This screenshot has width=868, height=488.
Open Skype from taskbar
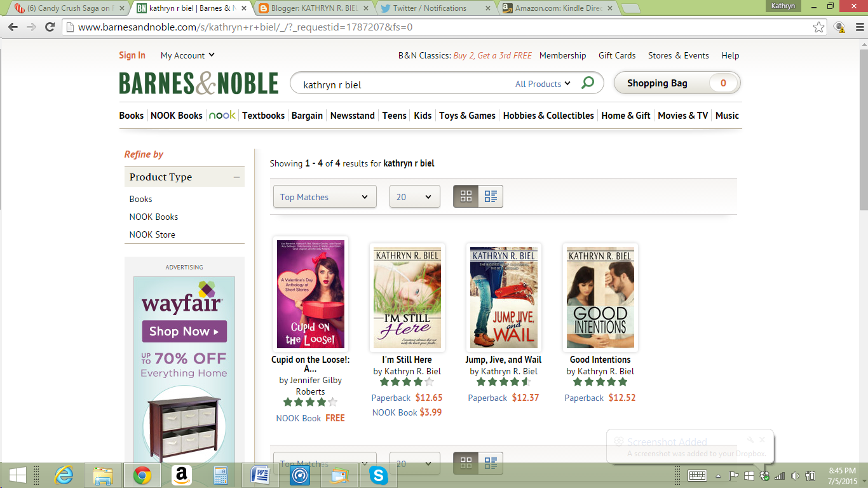(x=379, y=475)
